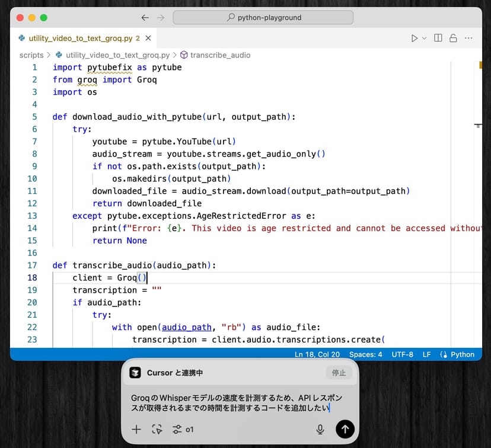The height and width of the screenshot is (448, 491).
Task: Go forward with the right arrow
Action: pyautogui.click(x=161, y=18)
